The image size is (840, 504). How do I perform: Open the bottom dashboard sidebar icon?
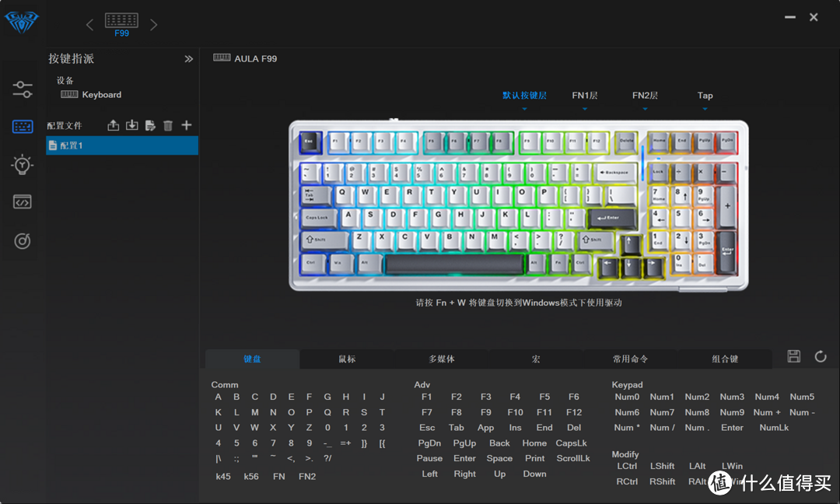point(22,240)
